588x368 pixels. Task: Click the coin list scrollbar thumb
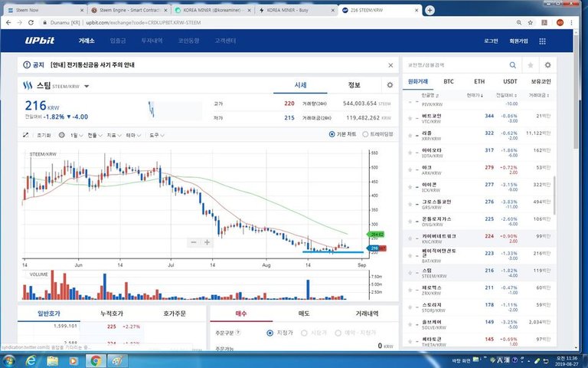point(554,195)
